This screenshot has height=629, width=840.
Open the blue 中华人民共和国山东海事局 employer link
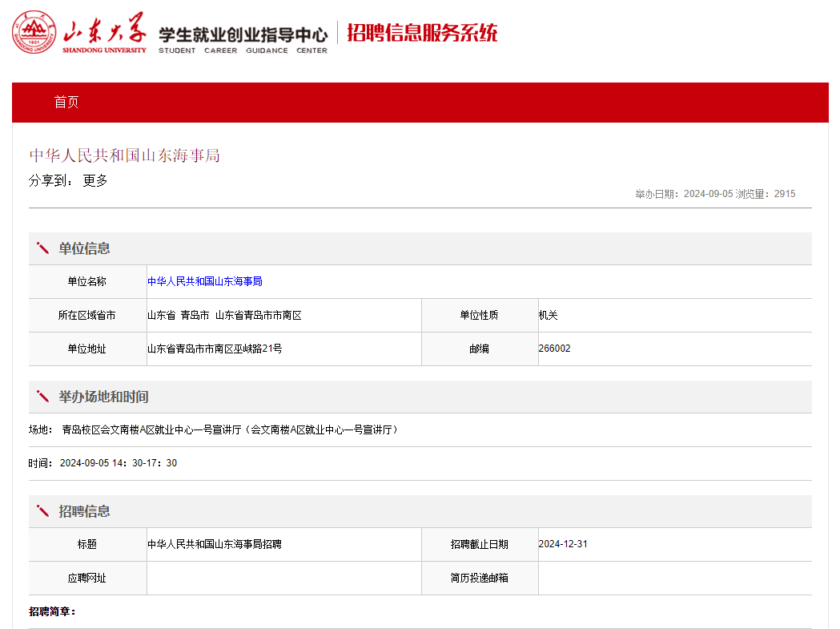click(x=205, y=281)
